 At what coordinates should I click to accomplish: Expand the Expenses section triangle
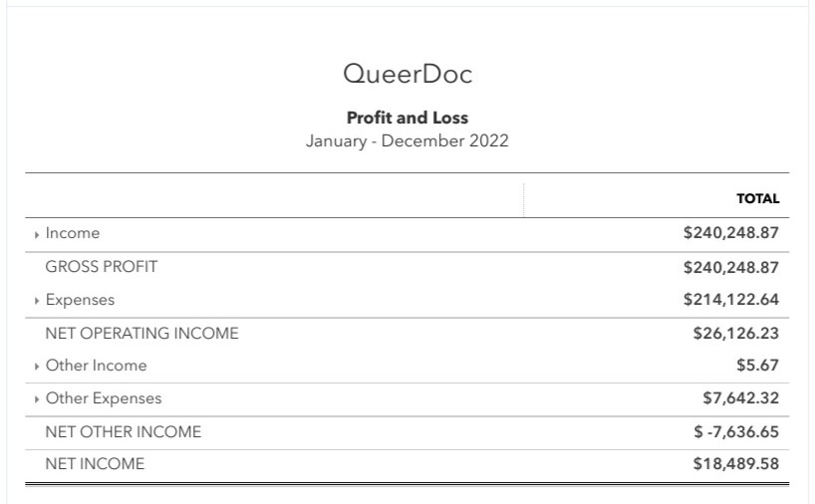37,300
